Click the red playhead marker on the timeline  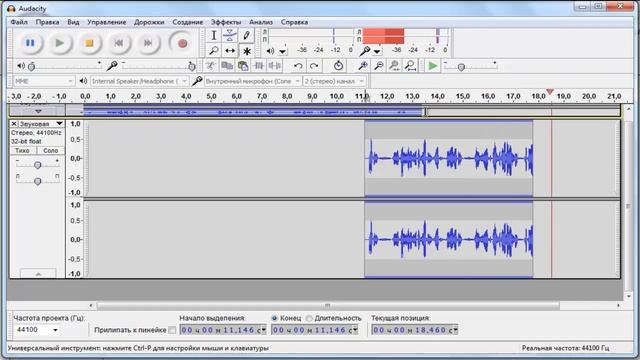coord(550,92)
